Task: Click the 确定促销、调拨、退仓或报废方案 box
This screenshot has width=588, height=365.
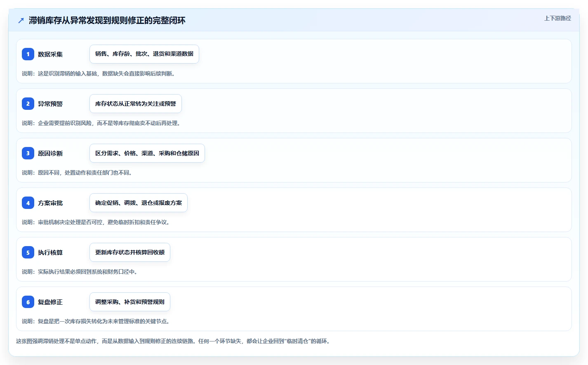Action: click(139, 203)
